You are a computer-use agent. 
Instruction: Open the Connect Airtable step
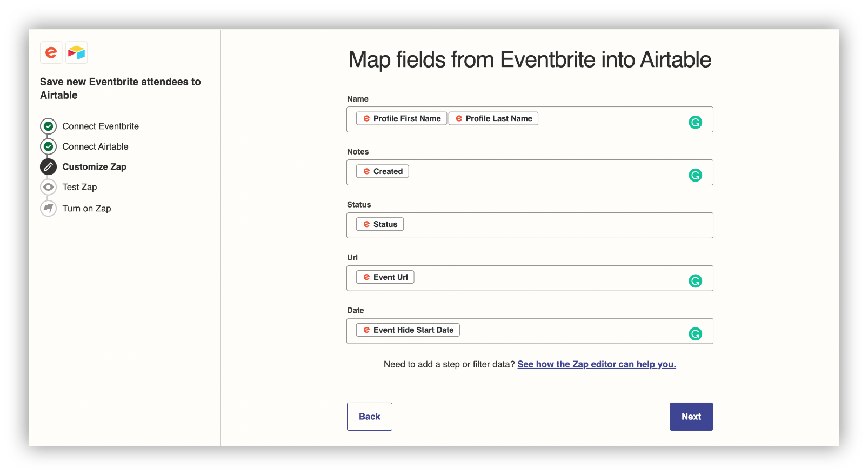coord(95,146)
